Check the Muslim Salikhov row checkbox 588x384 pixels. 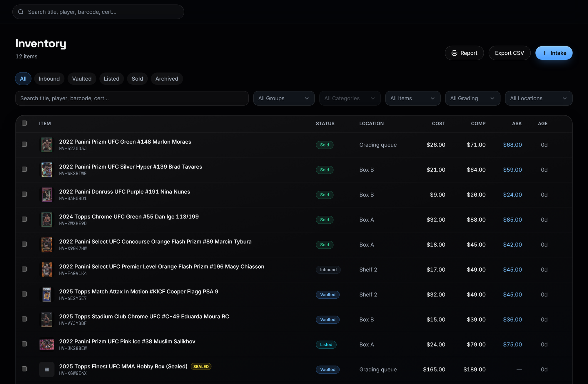(24, 344)
